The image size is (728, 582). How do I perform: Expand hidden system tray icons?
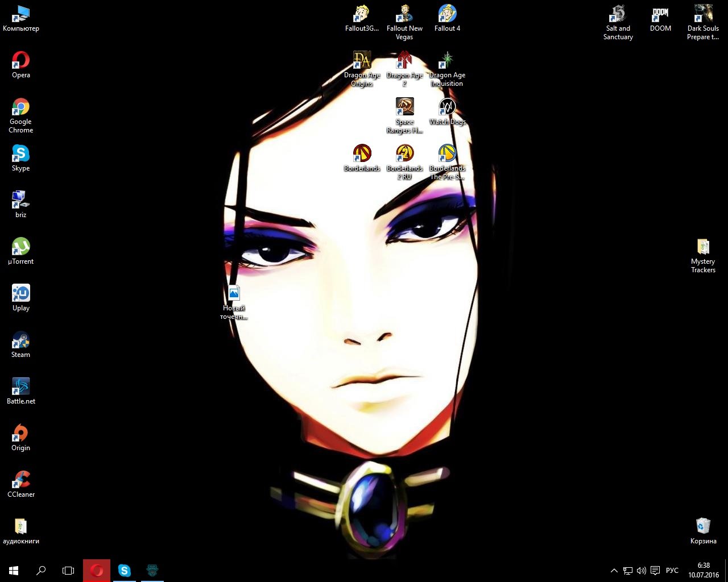pyautogui.click(x=614, y=571)
